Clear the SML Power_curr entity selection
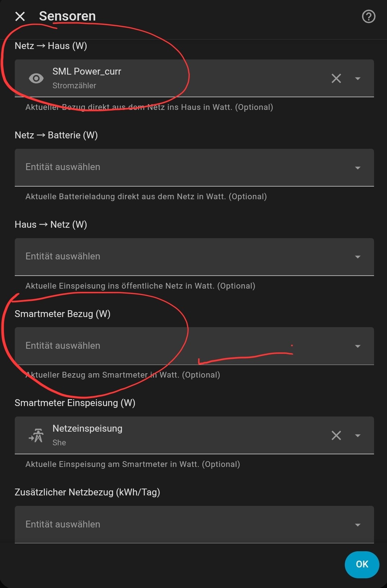Image resolution: width=387 pixels, height=588 pixels. [x=336, y=78]
